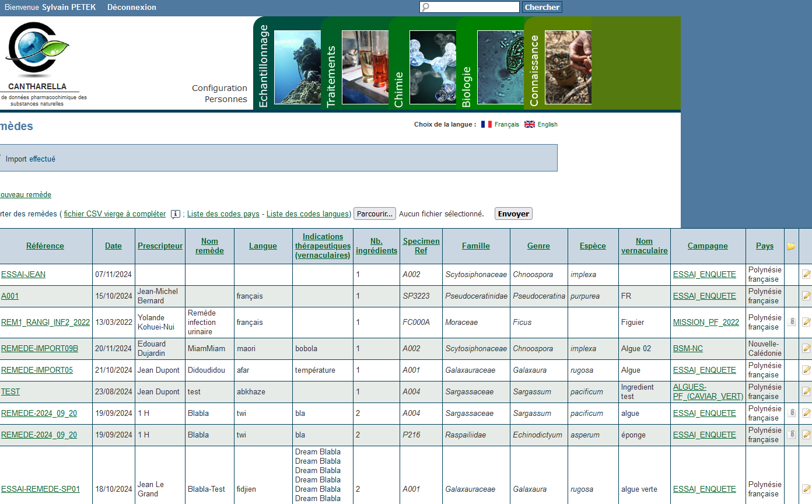Edit the TEST remedy with its pencil icon
Screen dimensions: 812x504
click(807, 391)
